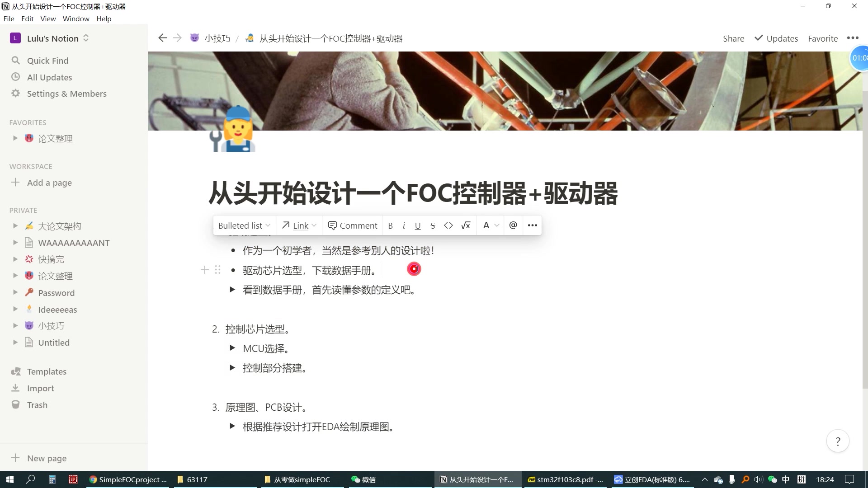Click the Quick Find search icon
The image size is (868, 488).
(x=16, y=60)
